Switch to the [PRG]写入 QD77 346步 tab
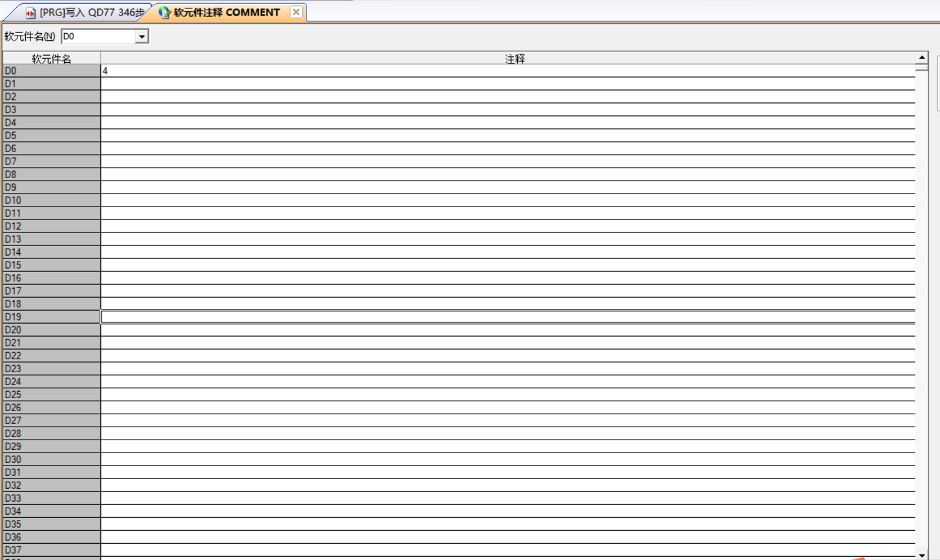Screen dimensions: 940x560 tap(91, 12)
